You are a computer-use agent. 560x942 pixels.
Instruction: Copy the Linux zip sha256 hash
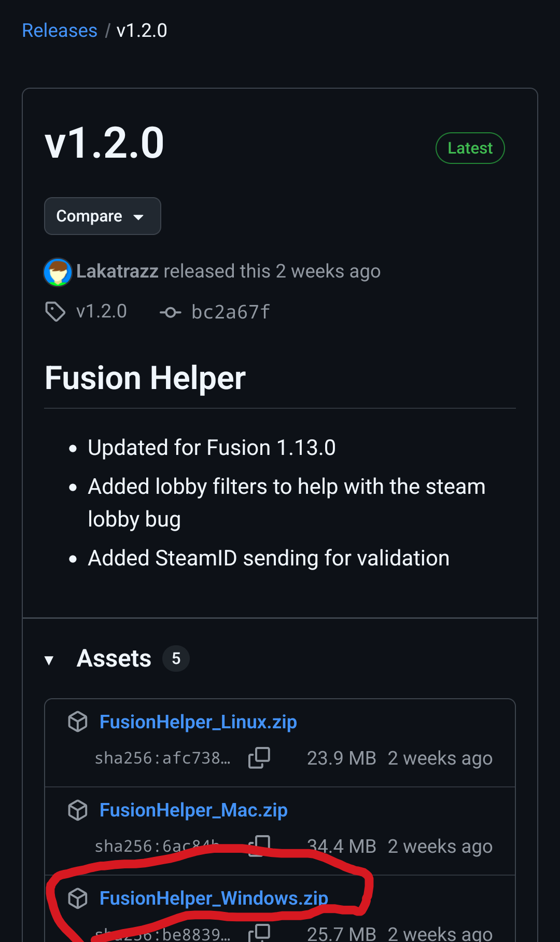click(259, 758)
